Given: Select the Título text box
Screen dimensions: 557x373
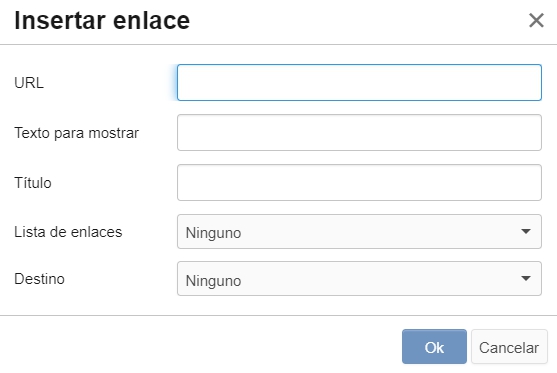Looking at the screenshot, I should click(359, 183).
